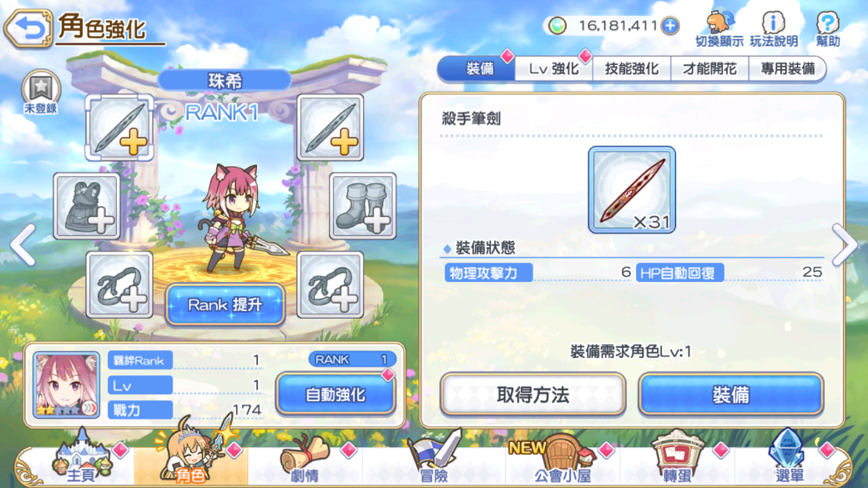The image size is (868, 488).
Task: Add jewels with the plus icon
Action: pyautogui.click(x=670, y=26)
